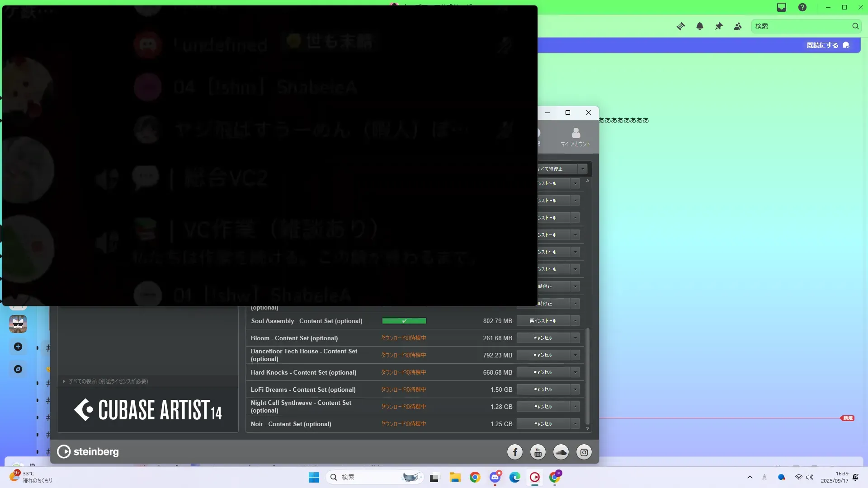The height and width of the screenshot is (488, 868).
Task: Open Steinberg's Facebook page icon
Action: (515, 452)
